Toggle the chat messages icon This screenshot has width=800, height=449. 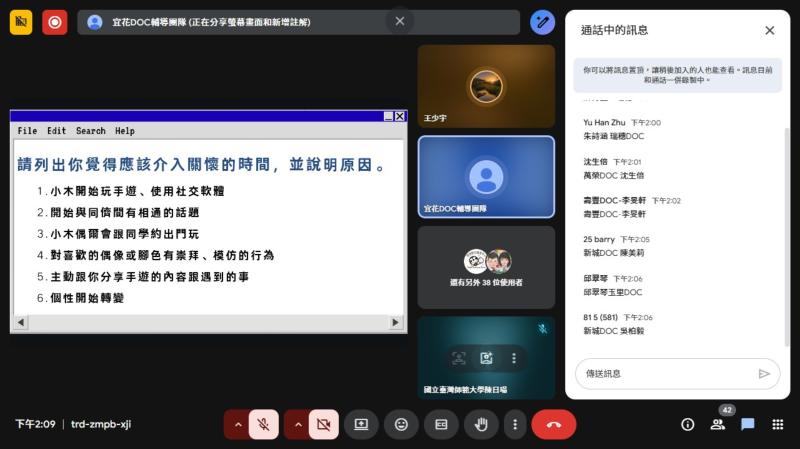point(748,425)
